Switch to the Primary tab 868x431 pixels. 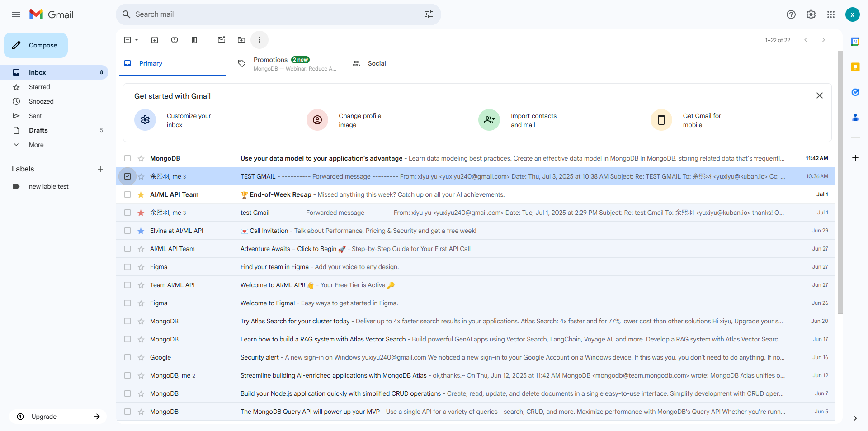click(172, 63)
